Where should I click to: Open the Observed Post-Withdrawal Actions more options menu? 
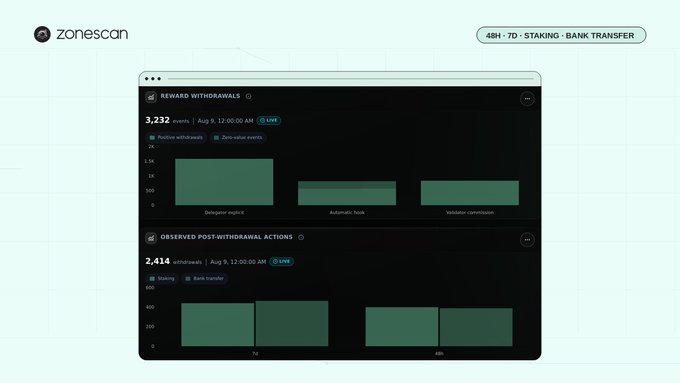tap(527, 240)
